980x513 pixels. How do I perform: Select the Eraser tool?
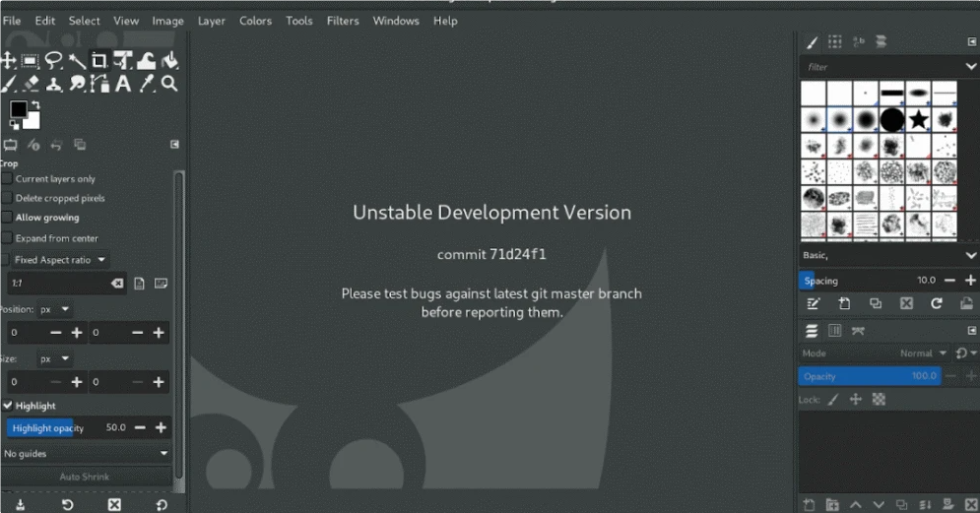(x=30, y=84)
